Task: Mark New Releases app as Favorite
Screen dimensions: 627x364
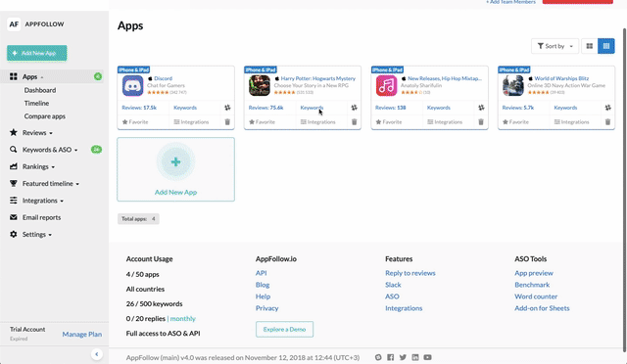Action: (x=389, y=122)
